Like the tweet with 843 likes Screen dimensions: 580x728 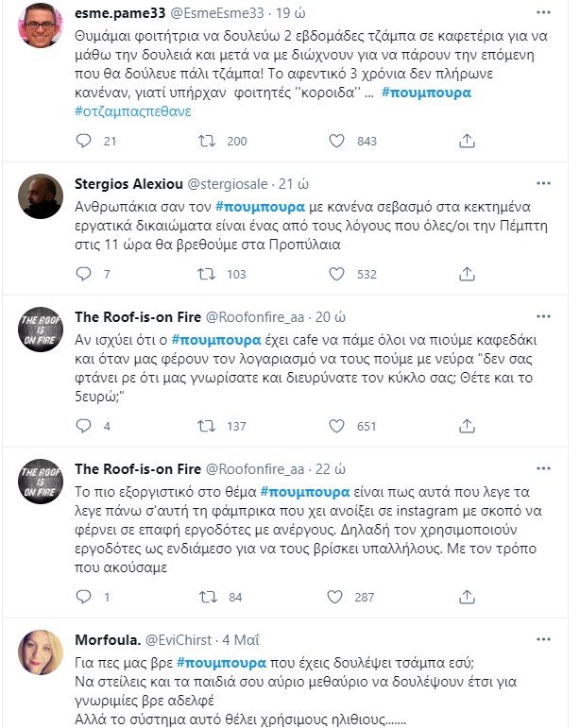pyautogui.click(x=336, y=141)
